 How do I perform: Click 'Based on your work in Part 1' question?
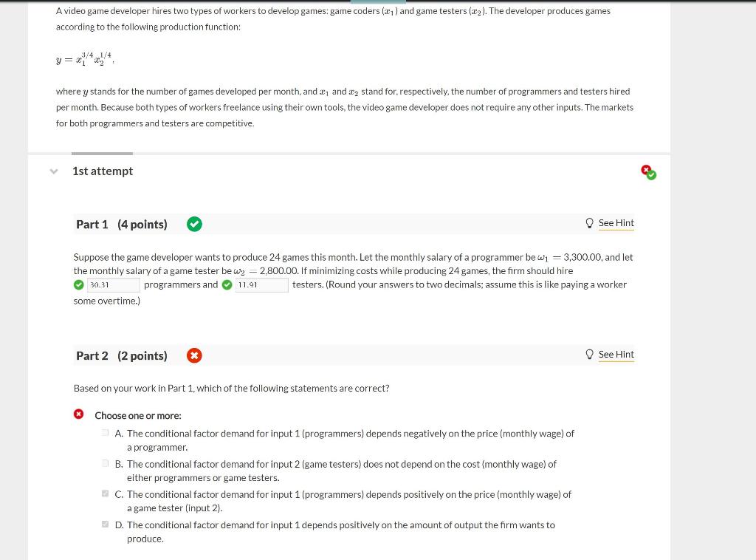coord(231,389)
